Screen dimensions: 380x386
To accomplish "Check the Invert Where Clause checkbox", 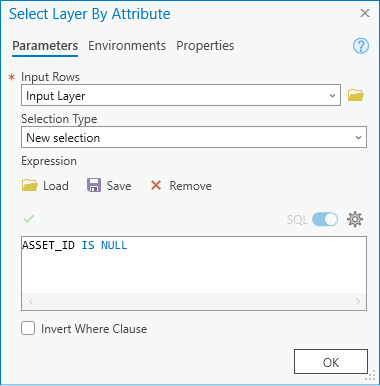I will [28, 328].
